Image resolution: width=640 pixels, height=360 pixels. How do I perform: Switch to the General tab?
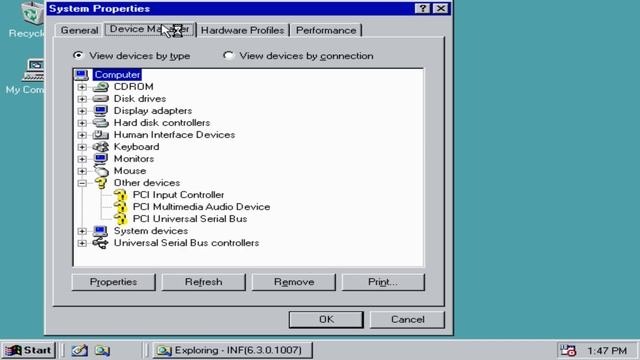[x=79, y=30]
